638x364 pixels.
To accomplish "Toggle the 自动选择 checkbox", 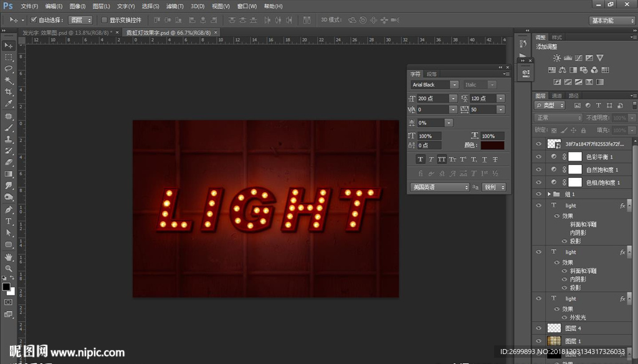I will pos(34,20).
